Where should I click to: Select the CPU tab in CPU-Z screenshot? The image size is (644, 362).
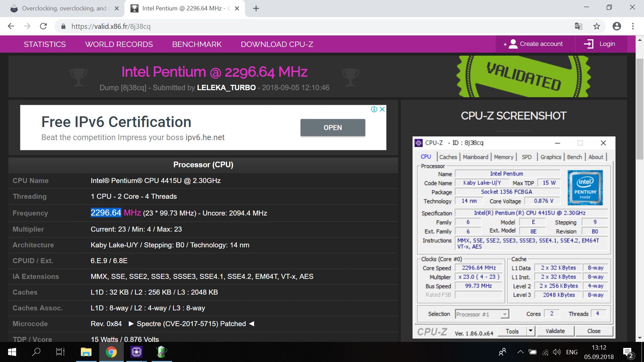pos(426,157)
